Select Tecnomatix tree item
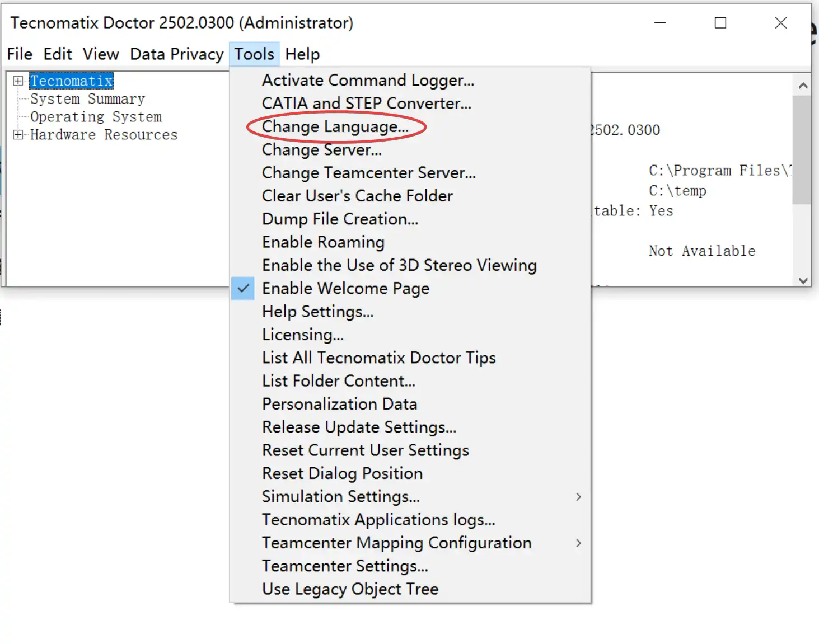Screen dimensions: 819x644 pos(72,81)
